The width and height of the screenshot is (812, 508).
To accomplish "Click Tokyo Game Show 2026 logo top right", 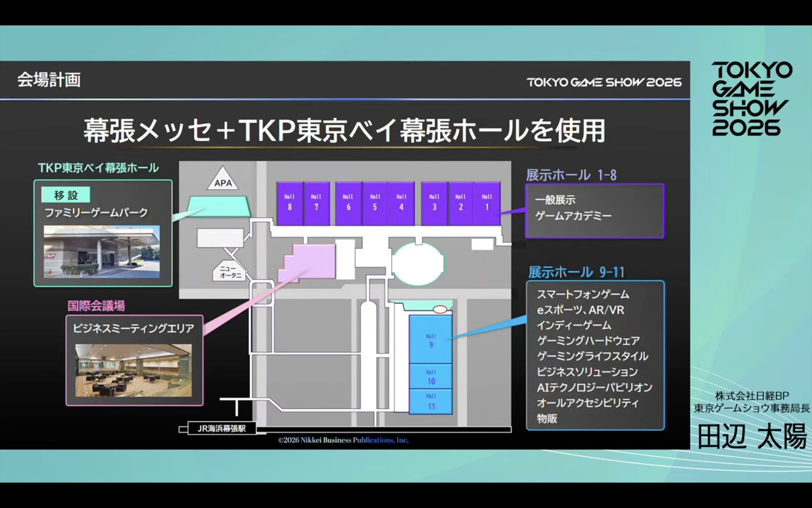I will (752, 99).
